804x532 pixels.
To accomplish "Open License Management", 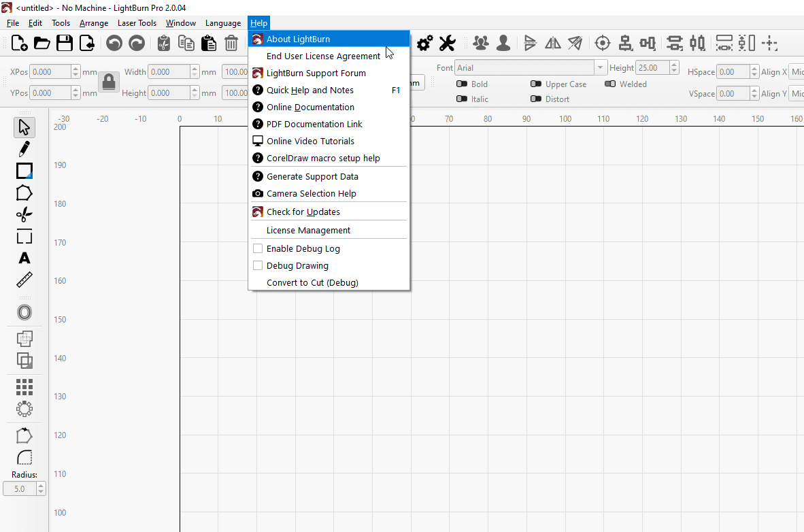I will [x=329, y=231].
